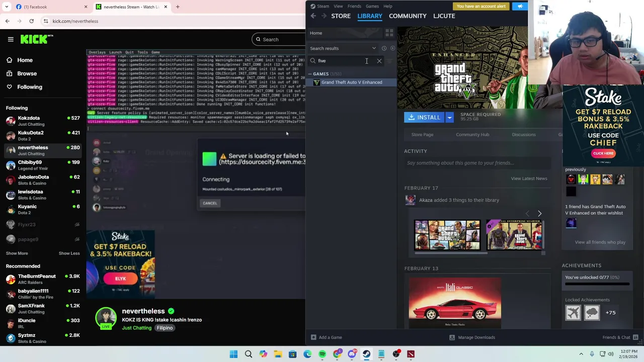
Task: Go back in the browser
Action: pyautogui.click(x=7, y=21)
